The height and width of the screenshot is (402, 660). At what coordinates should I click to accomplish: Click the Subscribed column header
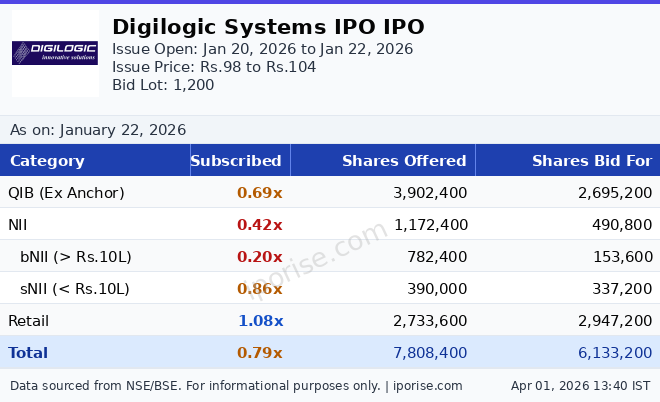tap(236, 161)
